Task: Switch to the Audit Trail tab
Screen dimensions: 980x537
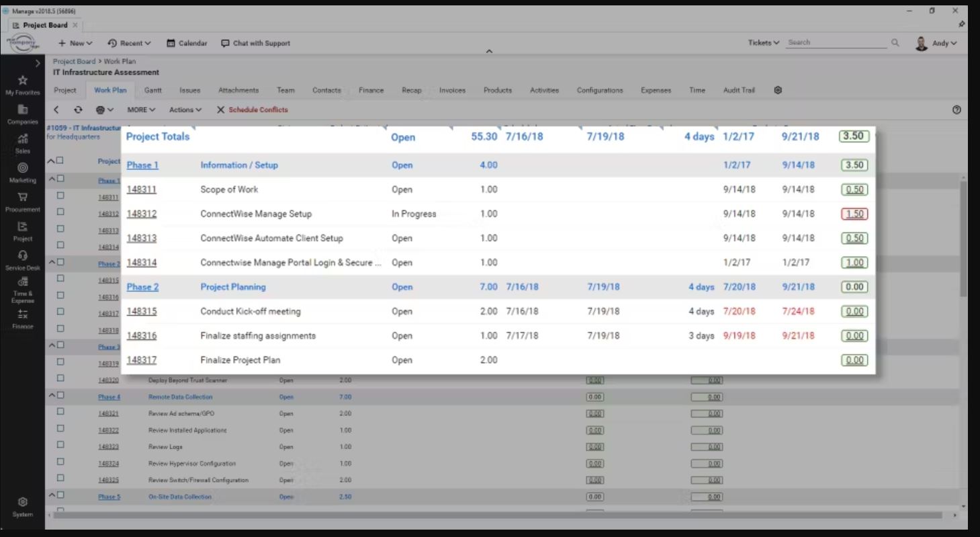Action: point(739,90)
